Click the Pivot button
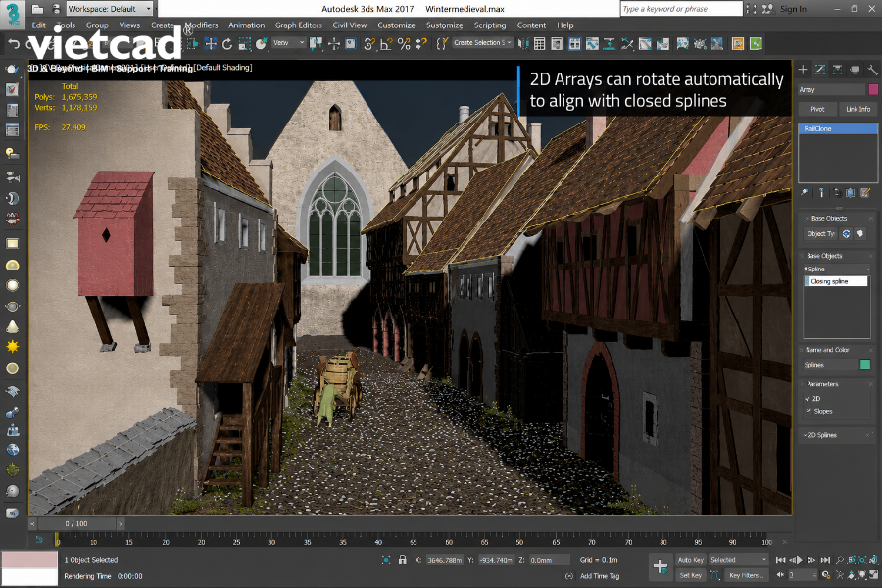Image resolution: width=882 pixels, height=588 pixels. click(x=817, y=109)
